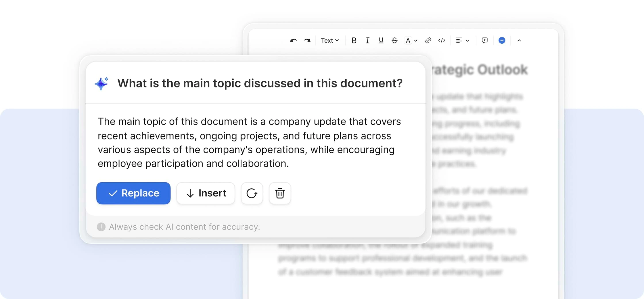This screenshot has width=644, height=299.
Task: Click the AI sparkle icon
Action: pyautogui.click(x=102, y=83)
